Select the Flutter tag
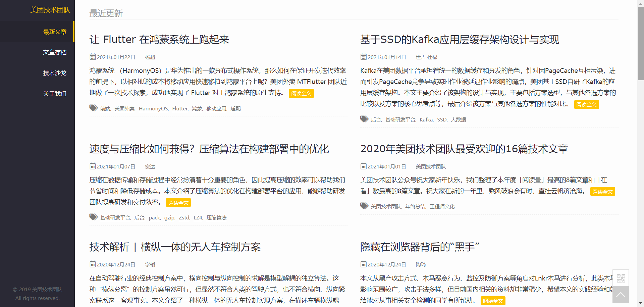The image size is (644, 307). click(180, 109)
